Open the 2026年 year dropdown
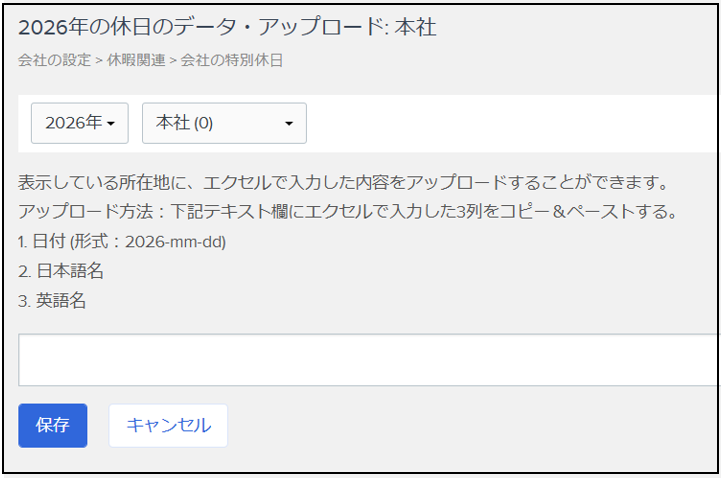This screenshot has width=721, height=478. click(80, 123)
